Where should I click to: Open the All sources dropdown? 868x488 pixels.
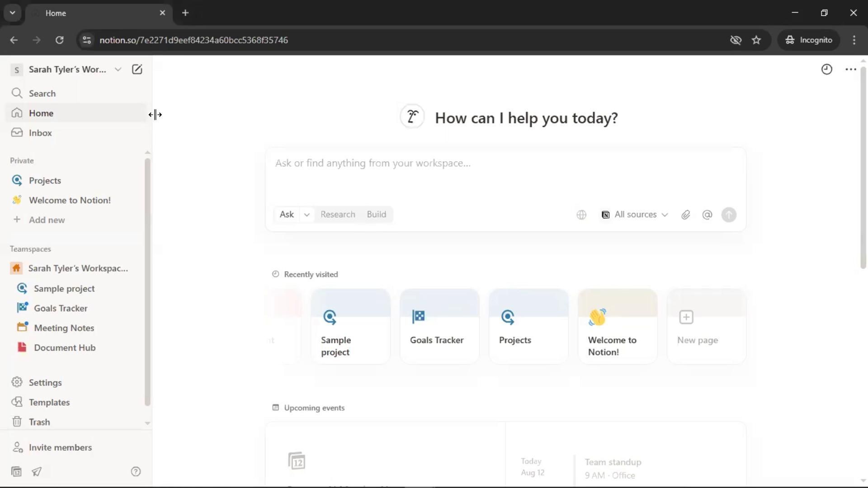click(635, 215)
